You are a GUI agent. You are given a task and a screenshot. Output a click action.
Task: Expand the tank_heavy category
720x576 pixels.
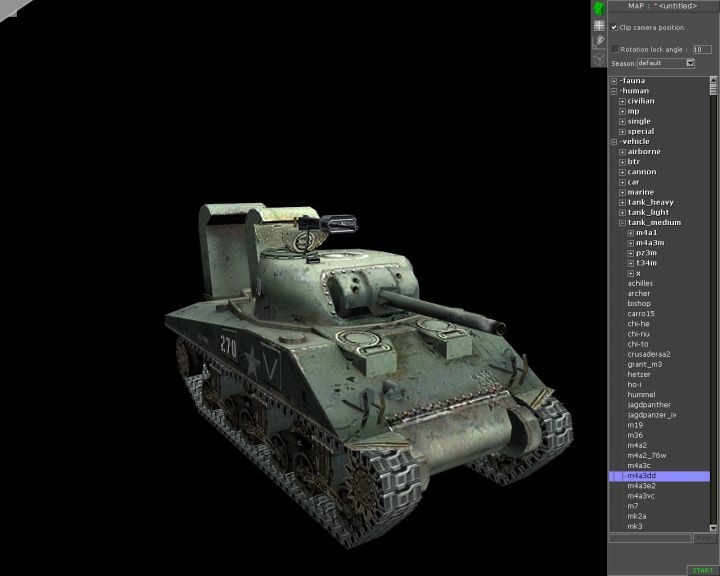(622, 202)
